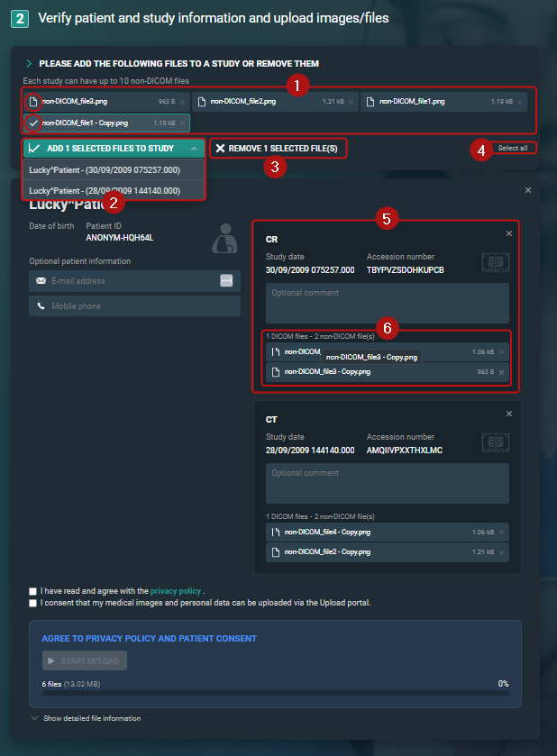Image resolution: width=557 pixels, height=756 pixels.
Task: Remove non-DICOM_file2.png with its X icon
Action: tap(351, 102)
